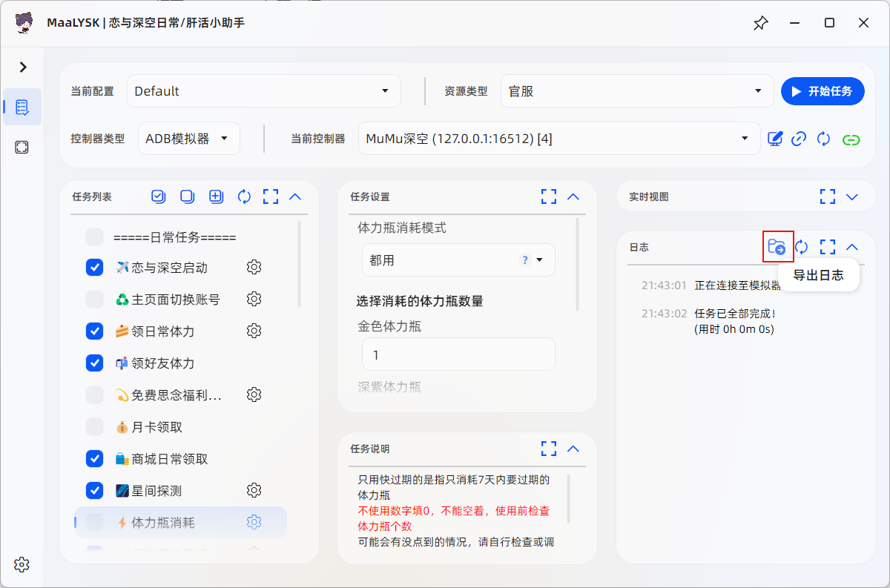This screenshot has height=588, width=890.
Task: Click the edit controller monitor icon
Action: pyautogui.click(x=775, y=139)
